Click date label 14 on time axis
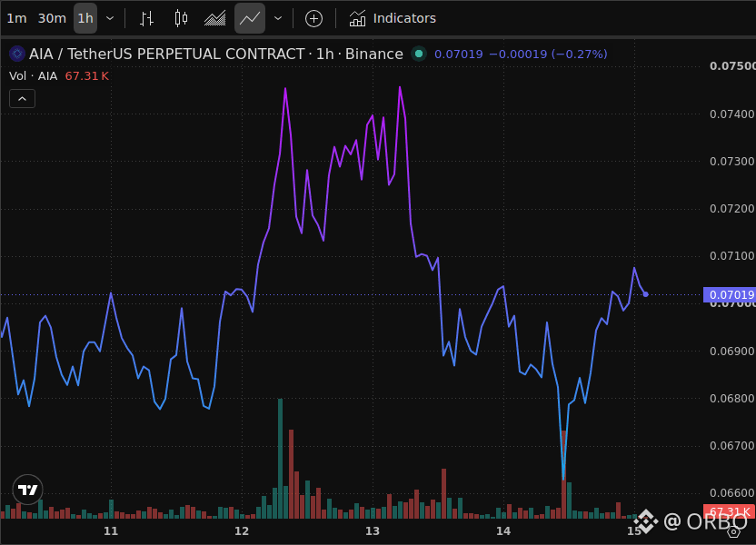Viewport: 756px width, 545px height. click(502, 531)
